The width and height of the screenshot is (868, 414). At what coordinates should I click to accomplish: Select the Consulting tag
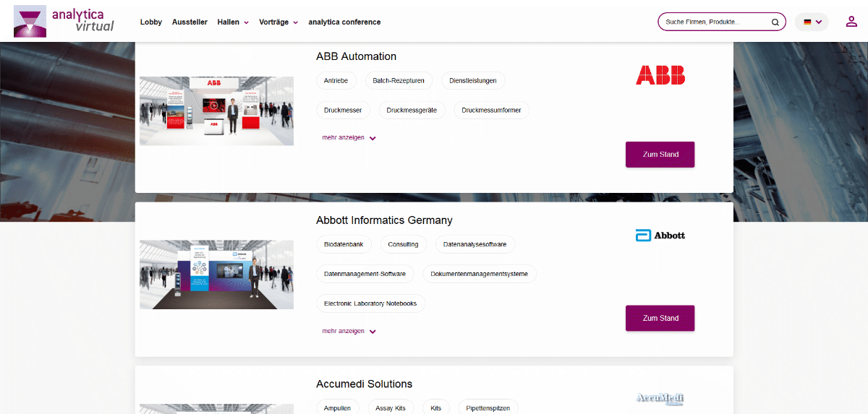point(403,244)
